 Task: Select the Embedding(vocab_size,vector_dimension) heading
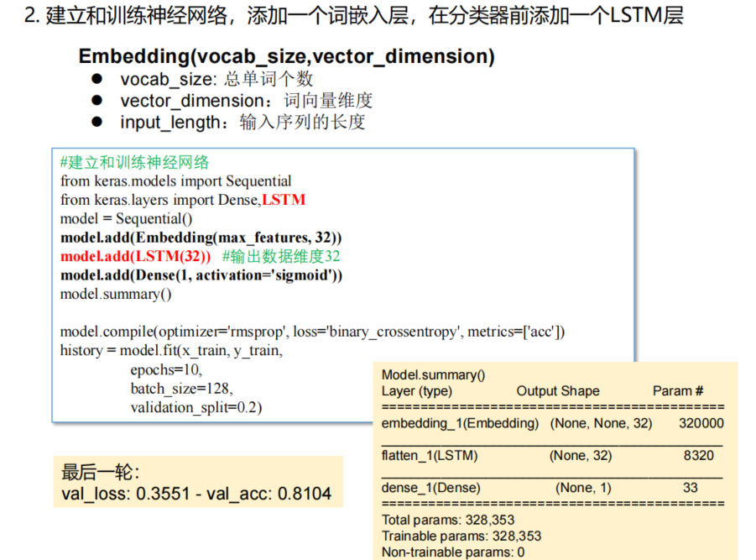pos(286,56)
